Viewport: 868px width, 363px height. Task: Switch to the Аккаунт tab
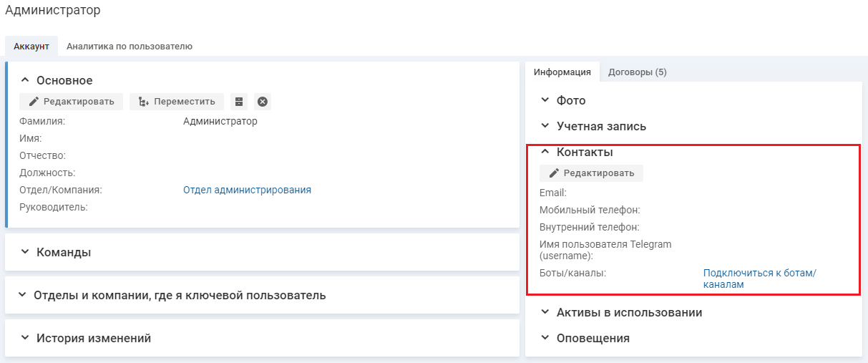pos(31,46)
